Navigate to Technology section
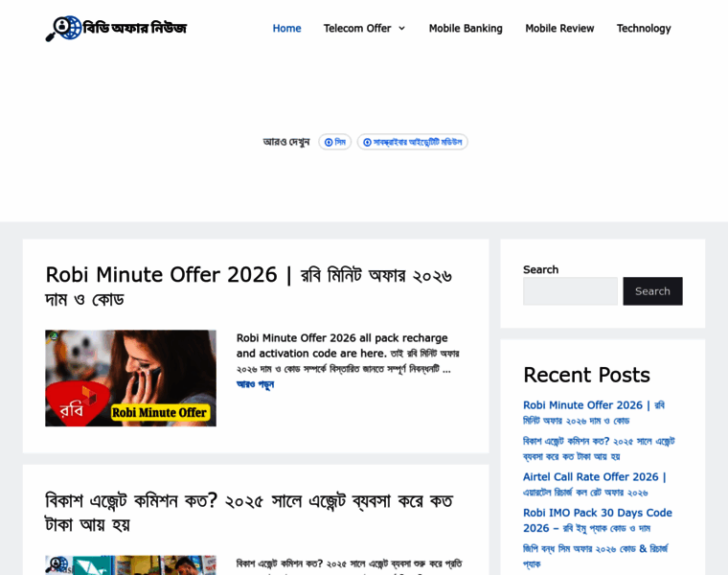This screenshot has height=575, width=728. pyautogui.click(x=644, y=29)
